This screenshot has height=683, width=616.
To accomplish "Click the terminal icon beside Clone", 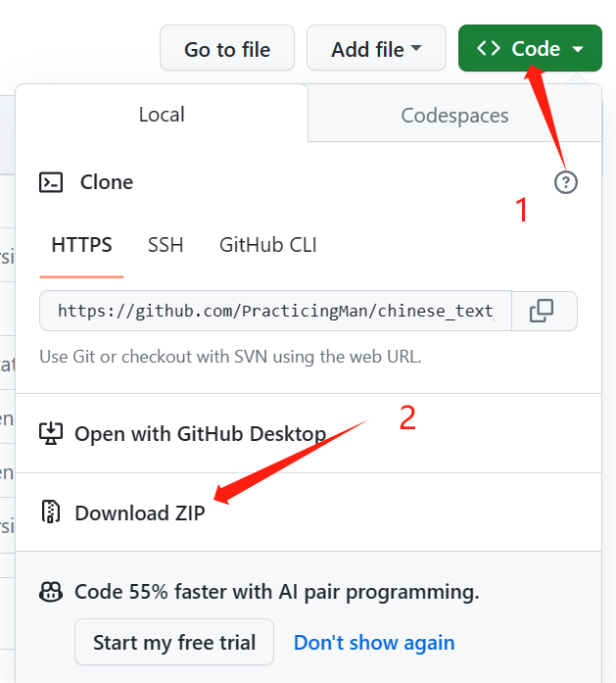I will (51, 182).
